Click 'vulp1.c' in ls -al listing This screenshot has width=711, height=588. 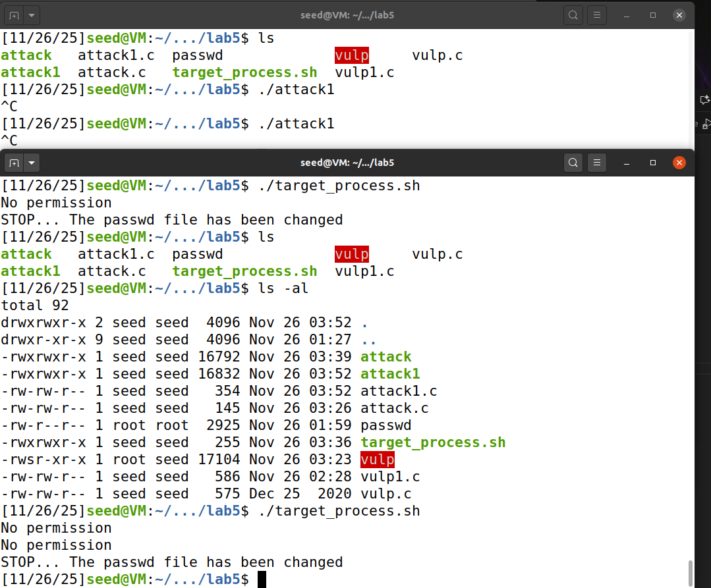click(x=390, y=477)
